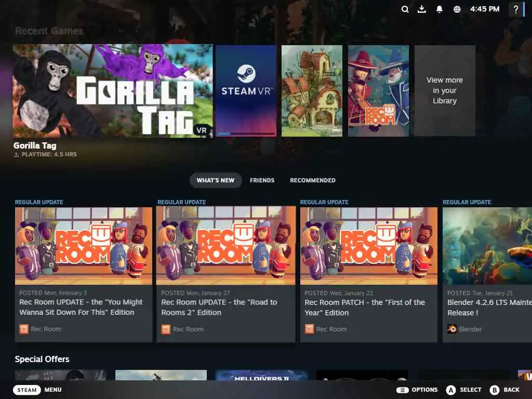
Task: Click the globe network icon
Action: (x=457, y=9)
